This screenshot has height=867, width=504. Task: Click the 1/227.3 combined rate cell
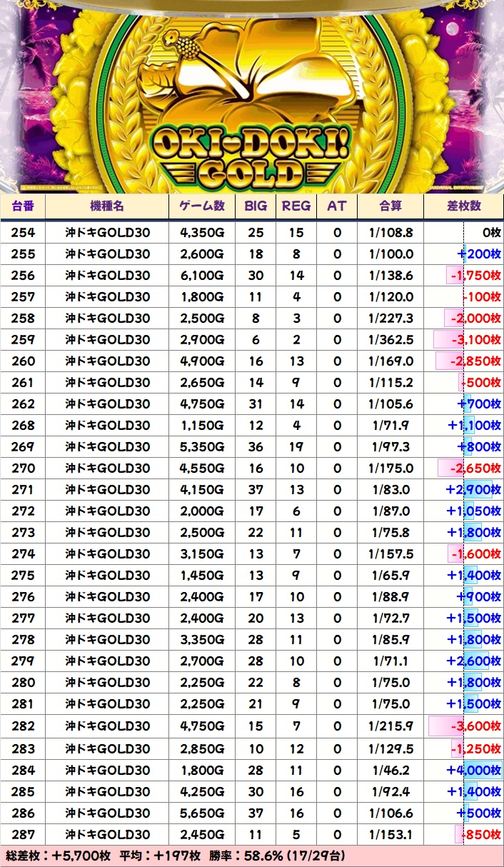[x=390, y=318]
